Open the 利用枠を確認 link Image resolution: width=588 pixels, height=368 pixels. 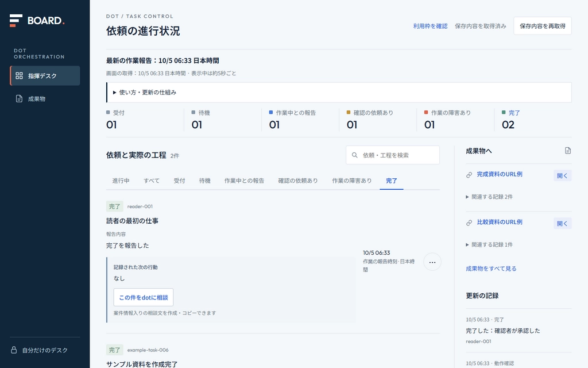click(430, 26)
